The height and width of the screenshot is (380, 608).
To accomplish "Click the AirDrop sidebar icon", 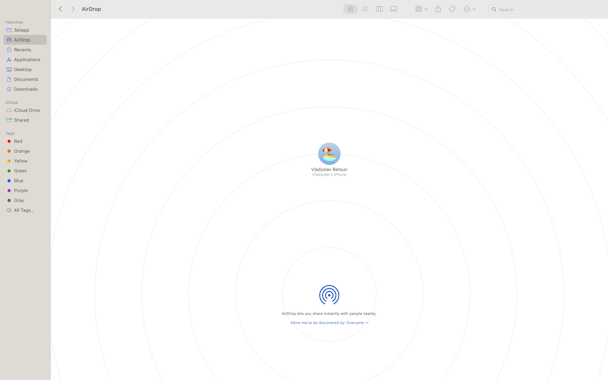I will (9, 40).
